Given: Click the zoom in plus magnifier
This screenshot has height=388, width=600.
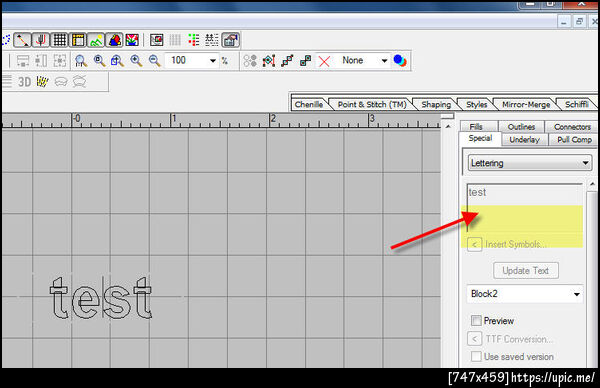Looking at the screenshot, I should point(136,61).
